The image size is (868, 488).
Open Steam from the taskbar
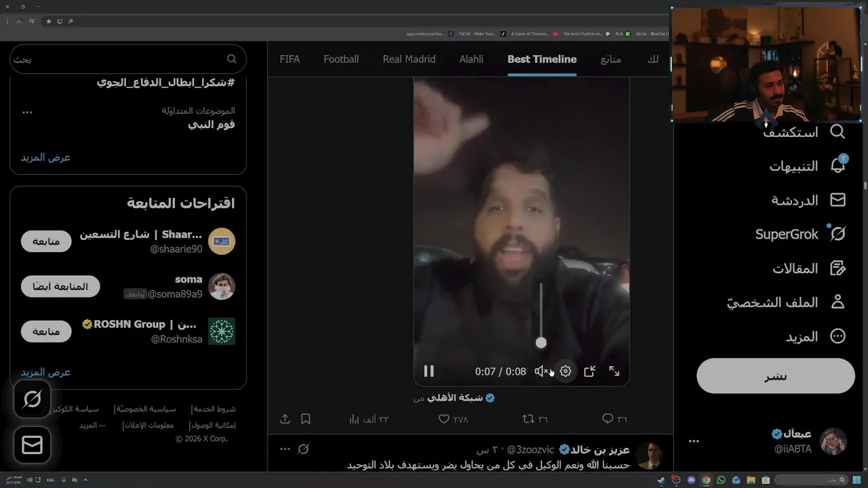click(x=661, y=481)
